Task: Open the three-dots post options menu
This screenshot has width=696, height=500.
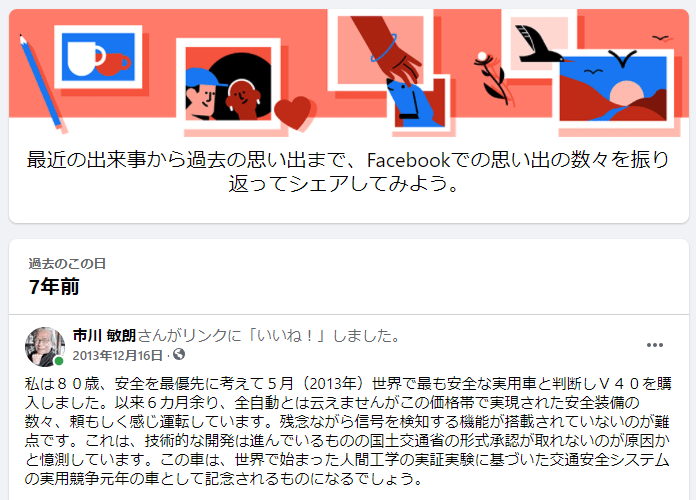Action: pyautogui.click(x=655, y=345)
